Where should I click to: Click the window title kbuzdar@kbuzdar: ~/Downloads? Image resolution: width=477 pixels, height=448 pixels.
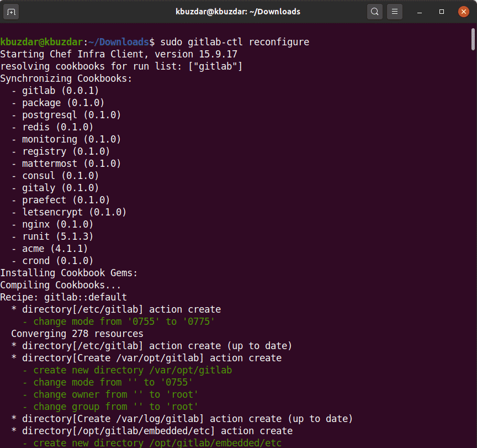click(238, 12)
